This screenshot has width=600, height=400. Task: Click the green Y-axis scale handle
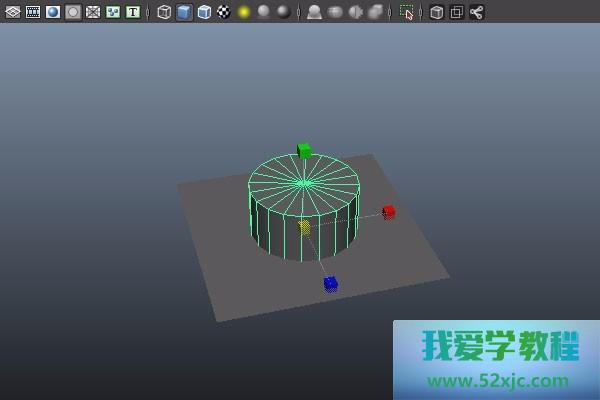[304, 150]
